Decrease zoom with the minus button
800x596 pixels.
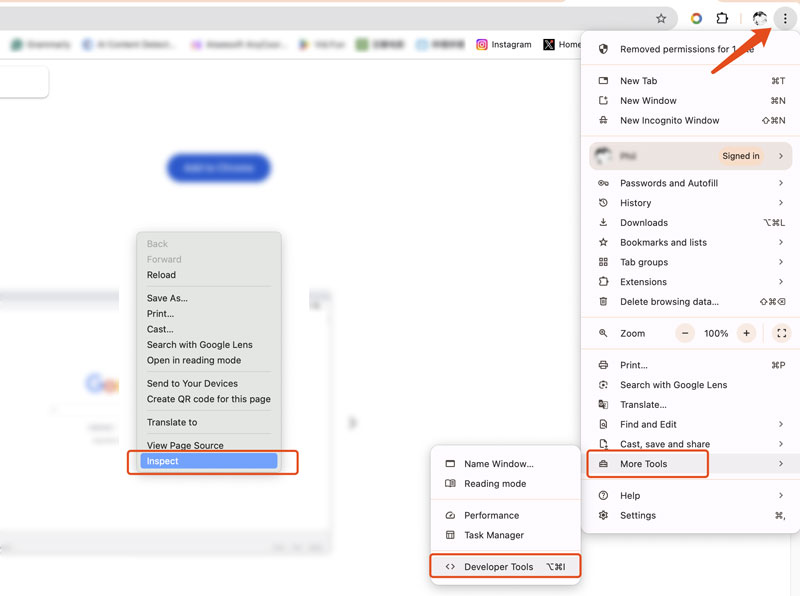click(x=685, y=333)
